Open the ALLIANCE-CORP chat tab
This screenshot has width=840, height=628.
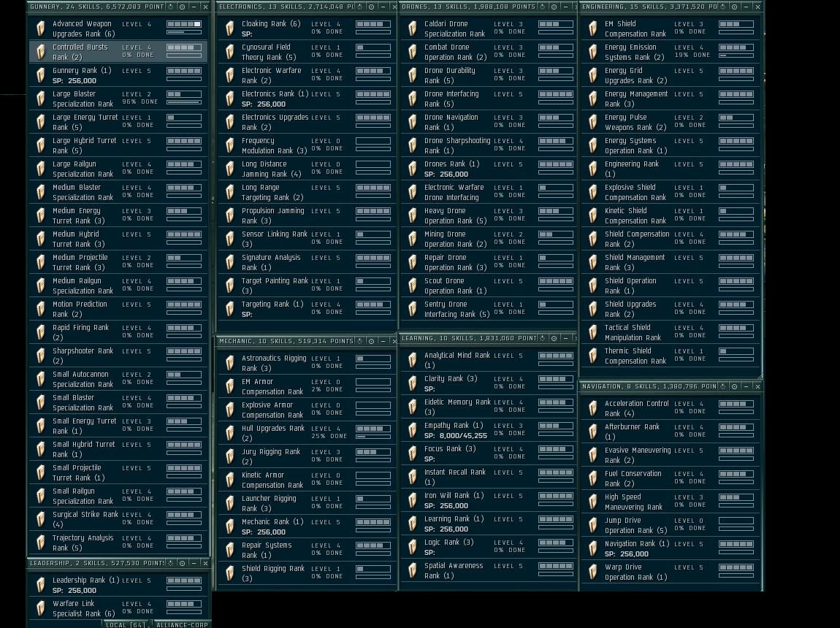pos(182,624)
